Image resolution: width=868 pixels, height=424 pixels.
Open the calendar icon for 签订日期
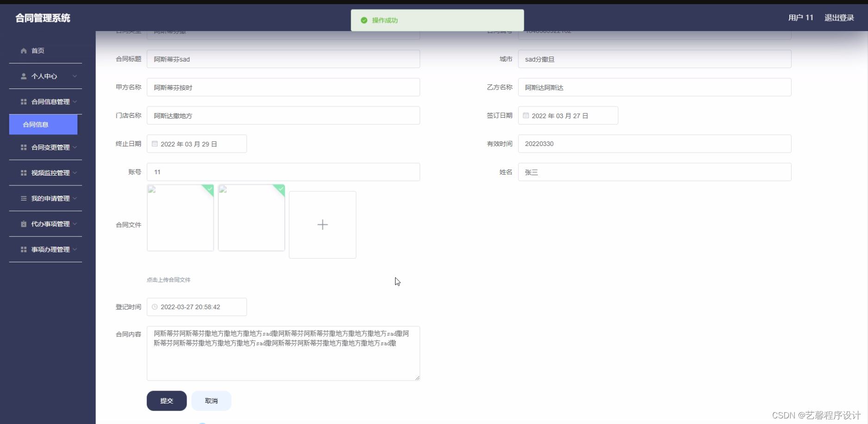pyautogui.click(x=526, y=115)
